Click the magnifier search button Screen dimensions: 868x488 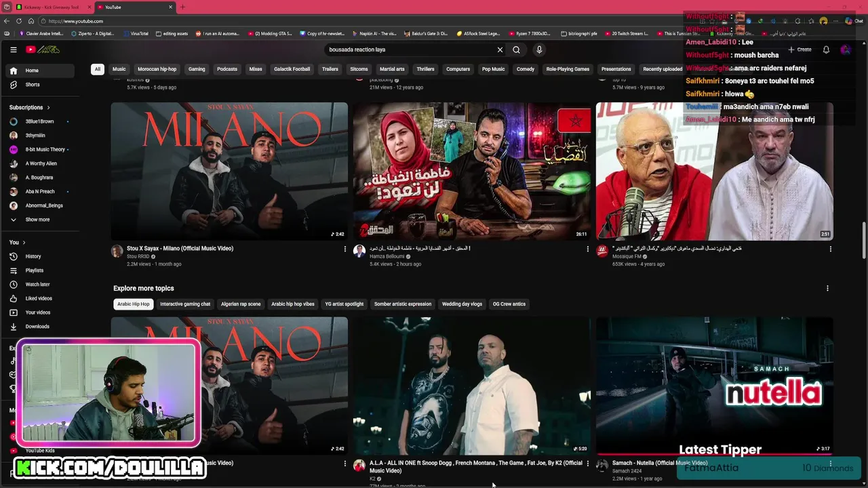pyautogui.click(x=517, y=49)
